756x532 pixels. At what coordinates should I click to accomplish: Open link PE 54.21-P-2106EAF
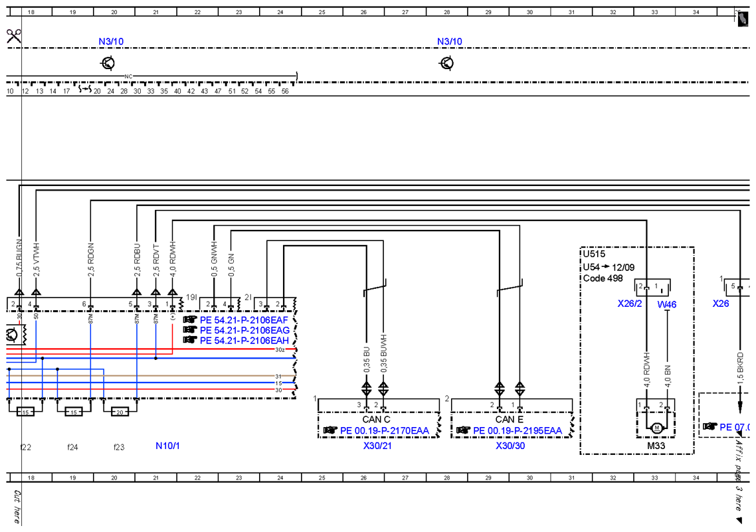tap(244, 320)
